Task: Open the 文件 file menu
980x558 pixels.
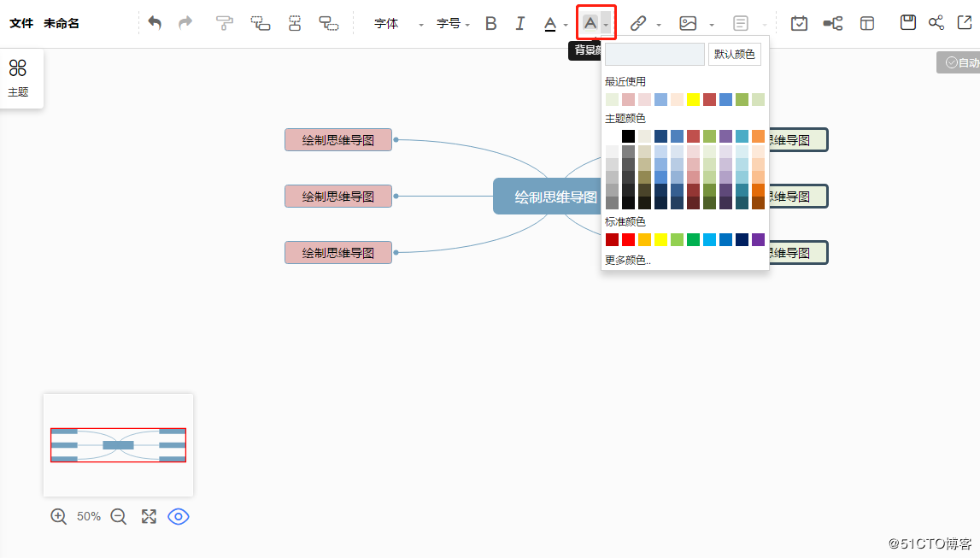Action: tap(21, 23)
